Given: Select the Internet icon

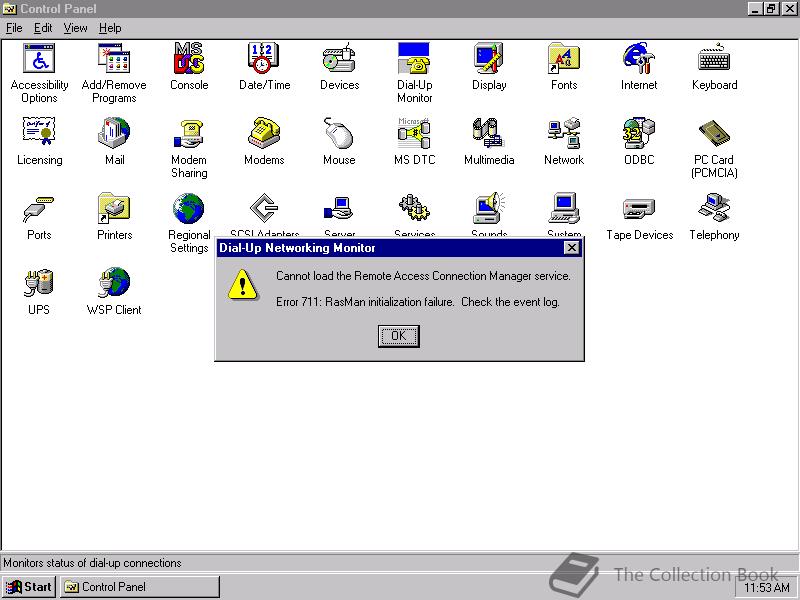Looking at the screenshot, I should pos(639,58).
